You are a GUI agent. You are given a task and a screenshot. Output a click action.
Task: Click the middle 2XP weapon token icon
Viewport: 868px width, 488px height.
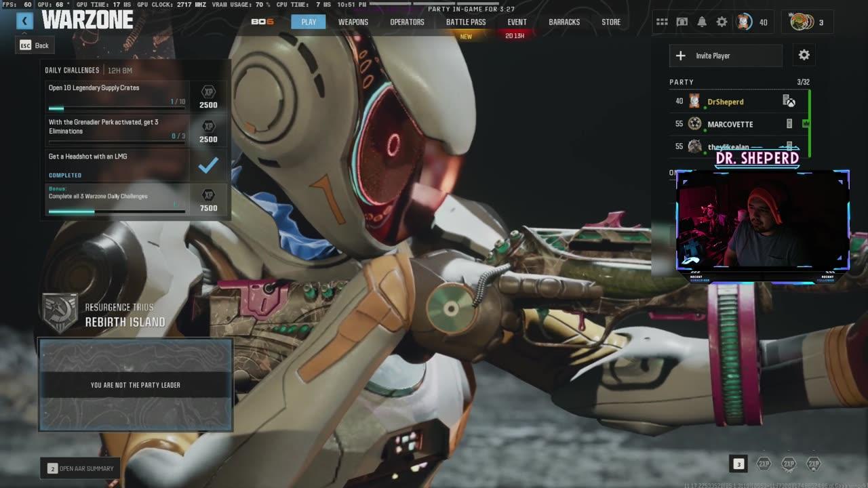click(x=788, y=464)
